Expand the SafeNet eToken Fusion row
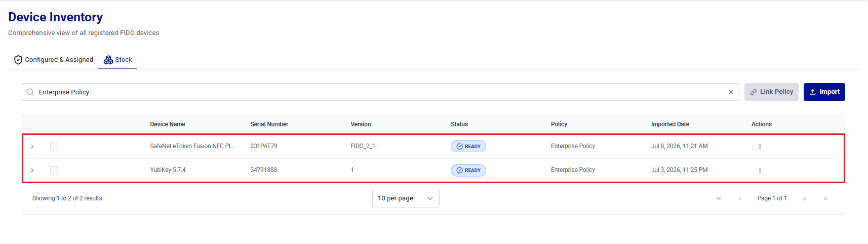This screenshot has width=868, height=244. tap(32, 147)
